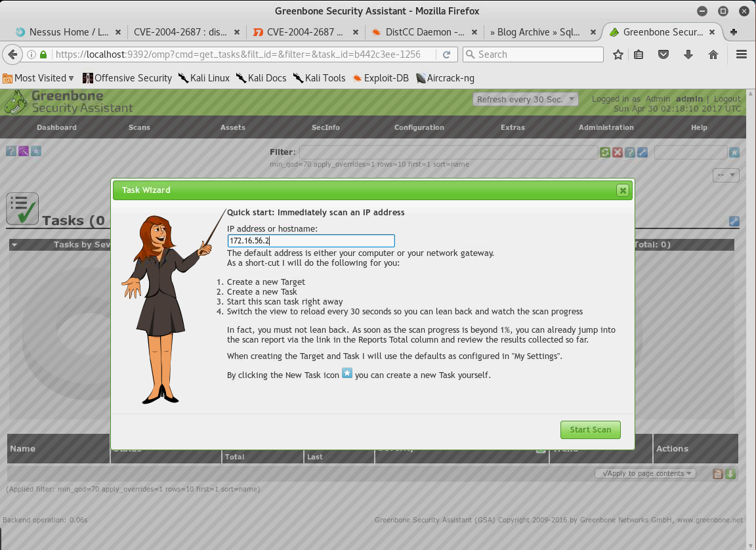Click the green export download arrow icon

(x=730, y=474)
